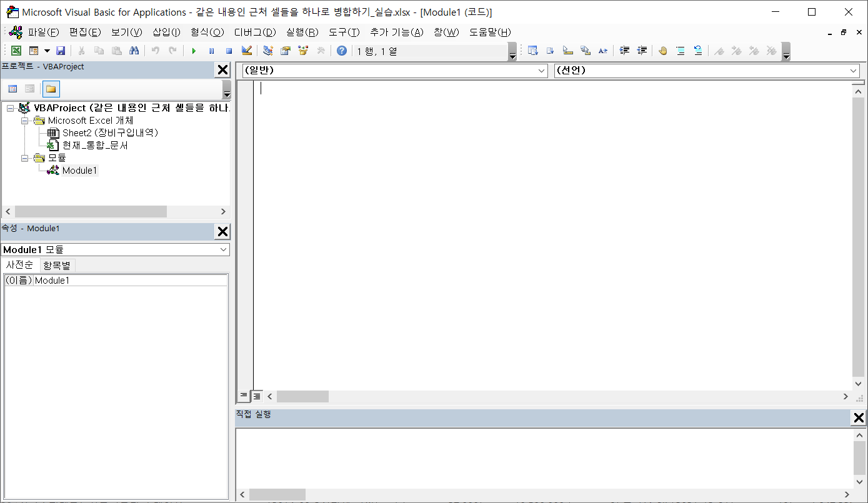Image resolution: width=868 pixels, height=503 pixels.
Task: Open the 파일(F) menu
Action: [43, 32]
